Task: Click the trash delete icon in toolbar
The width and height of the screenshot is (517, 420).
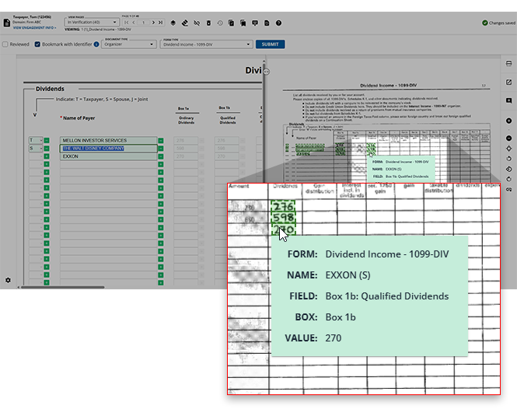Action: [208, 23]
